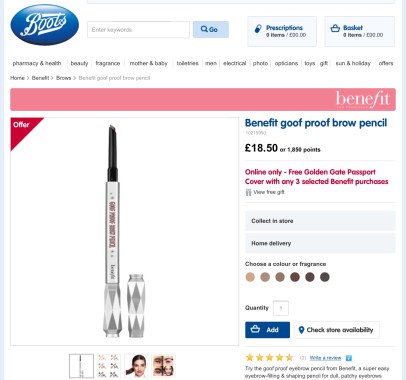Click the Go search button
The width and height of the screenshot is (406, 380).
pos(211,29)
